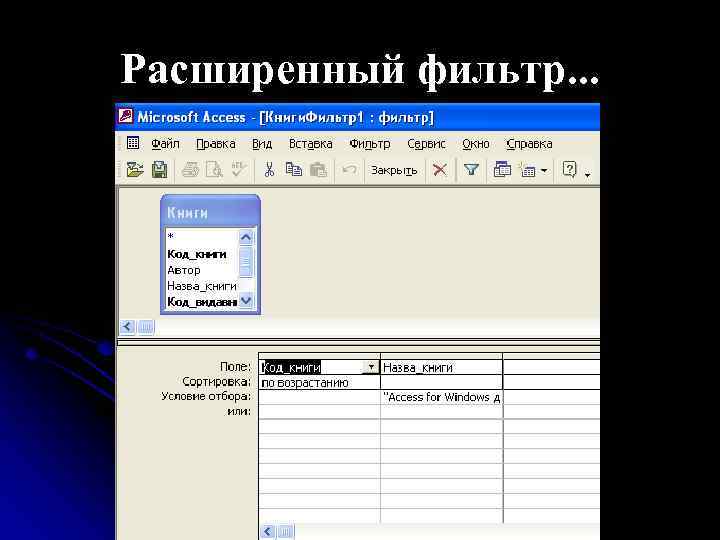Open the Вставка menu
Image resolution: width=720 pixels, height=540 pixels.
(310, 144)
